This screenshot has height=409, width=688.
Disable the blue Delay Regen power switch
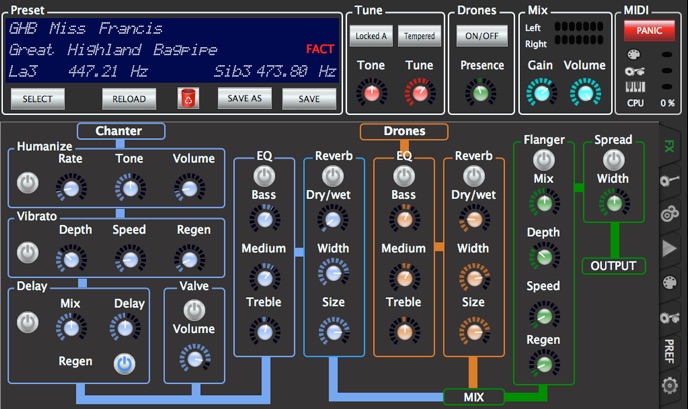(x=125, y=364)
